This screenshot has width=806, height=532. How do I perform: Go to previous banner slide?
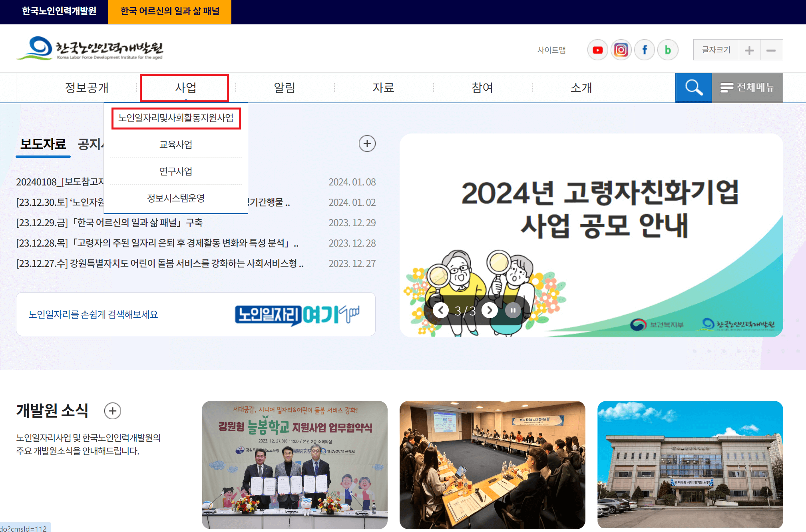point(441,310)
